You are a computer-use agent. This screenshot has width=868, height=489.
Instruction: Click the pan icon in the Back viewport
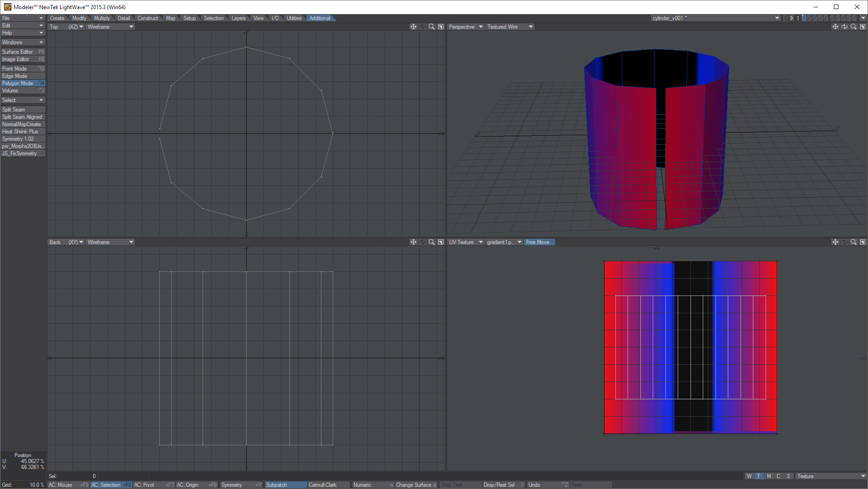413,242
